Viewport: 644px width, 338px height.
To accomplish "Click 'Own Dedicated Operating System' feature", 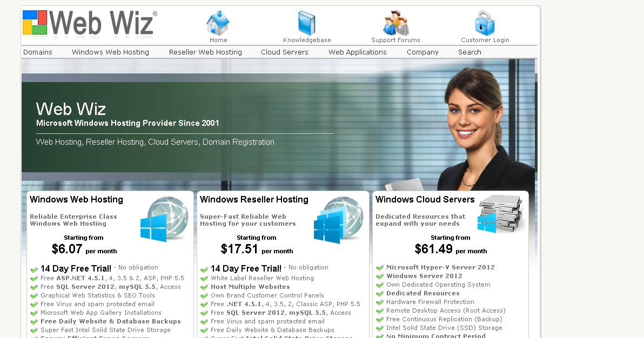I will pyautogui.click(x=438, y=285).
